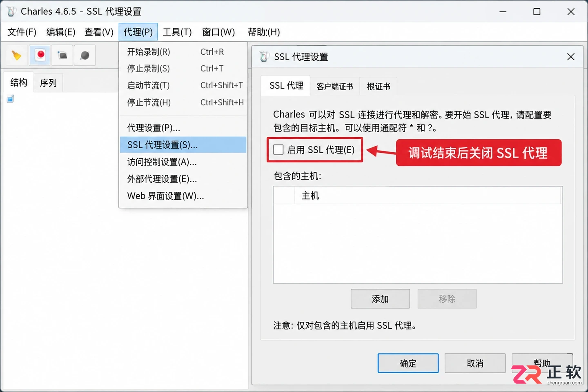Viewport: 588px width, 392px height.
Task: Close the 代理(P) menu
Action: [x=138, y=32]
